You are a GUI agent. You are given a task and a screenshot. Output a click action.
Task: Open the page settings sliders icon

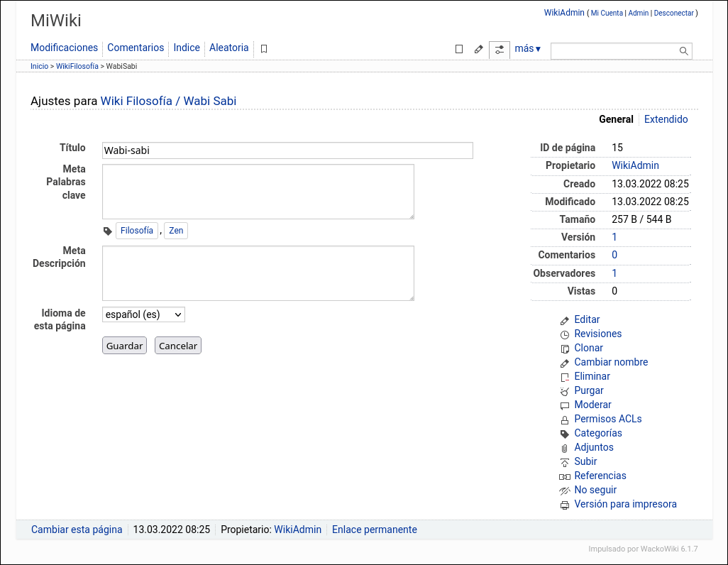500,49
